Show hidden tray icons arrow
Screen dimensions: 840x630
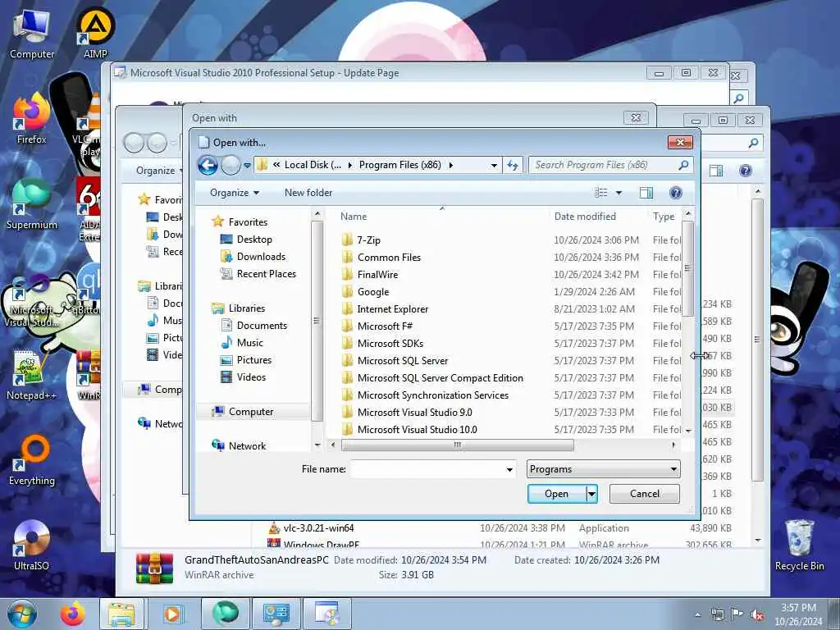tap(697, 615)
